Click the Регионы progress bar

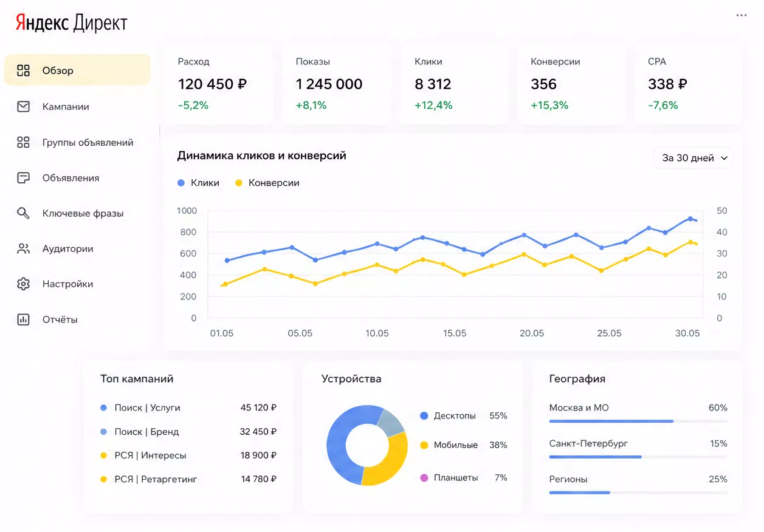pos(638,493)
